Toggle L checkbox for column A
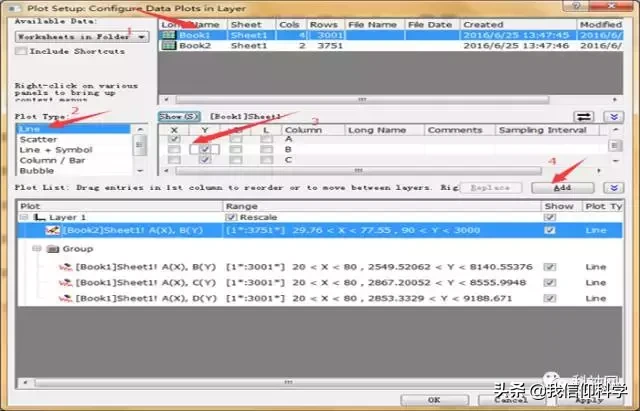The height and width of the screenshot is (411, 640). pyautogui.click(x=266, y=139)
